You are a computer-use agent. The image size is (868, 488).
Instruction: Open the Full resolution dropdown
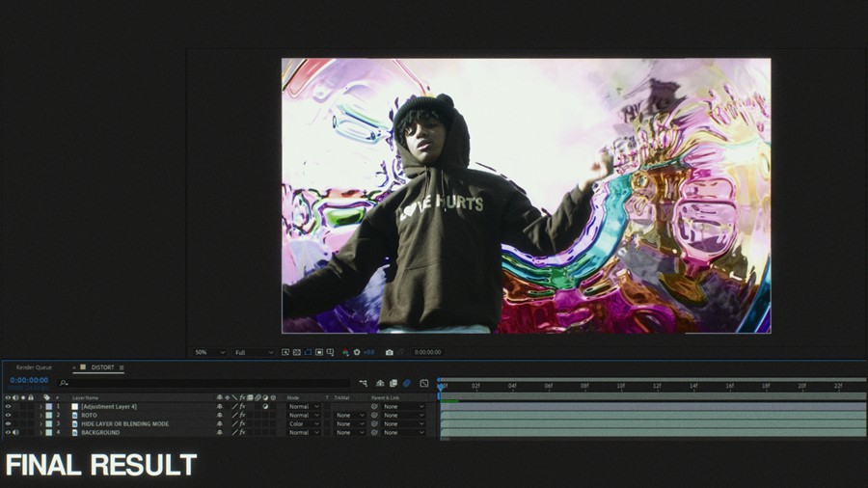(x=254, y=352)
